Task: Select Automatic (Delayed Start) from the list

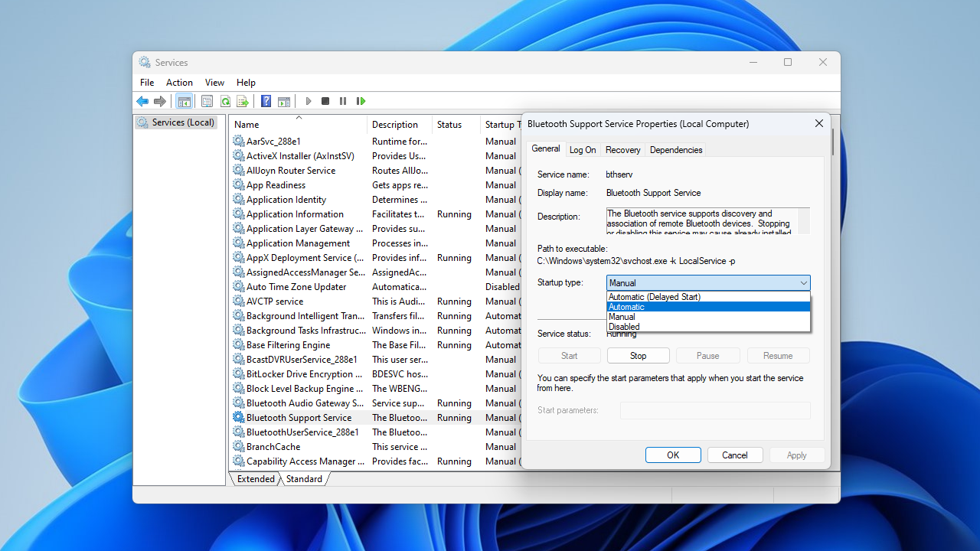Action: [x=655, y=297]
